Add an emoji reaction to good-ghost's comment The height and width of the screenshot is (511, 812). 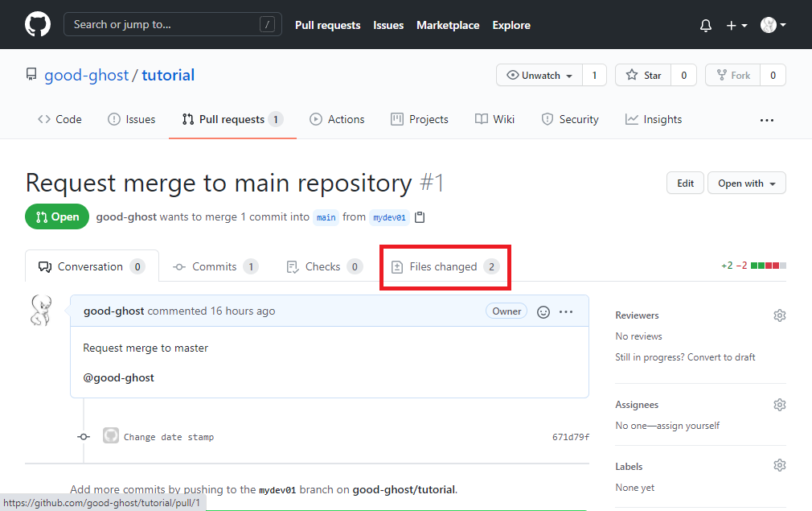543,311
